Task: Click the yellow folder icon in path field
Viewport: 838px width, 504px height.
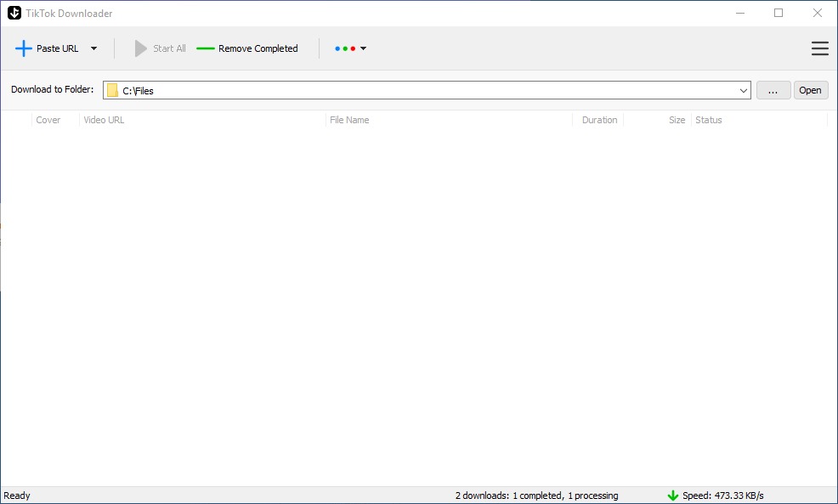Action: coord(112,90)
